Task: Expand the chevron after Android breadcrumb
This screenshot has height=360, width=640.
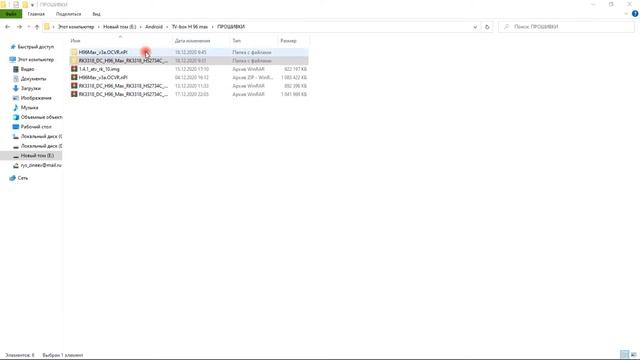Action: coord(167,27)
